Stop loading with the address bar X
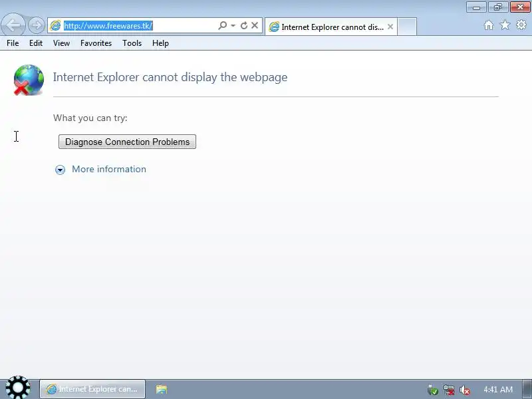The height and width of the screenshot is (399, 532). click(255, 25)
